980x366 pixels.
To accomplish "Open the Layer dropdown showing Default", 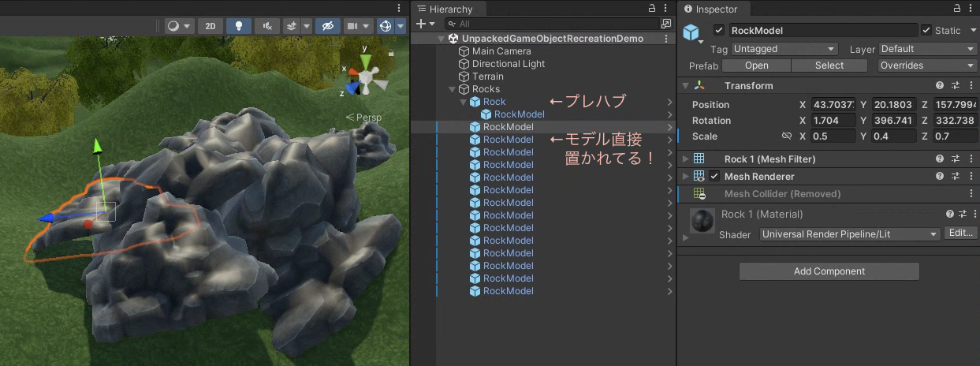I will click(927, 49).
